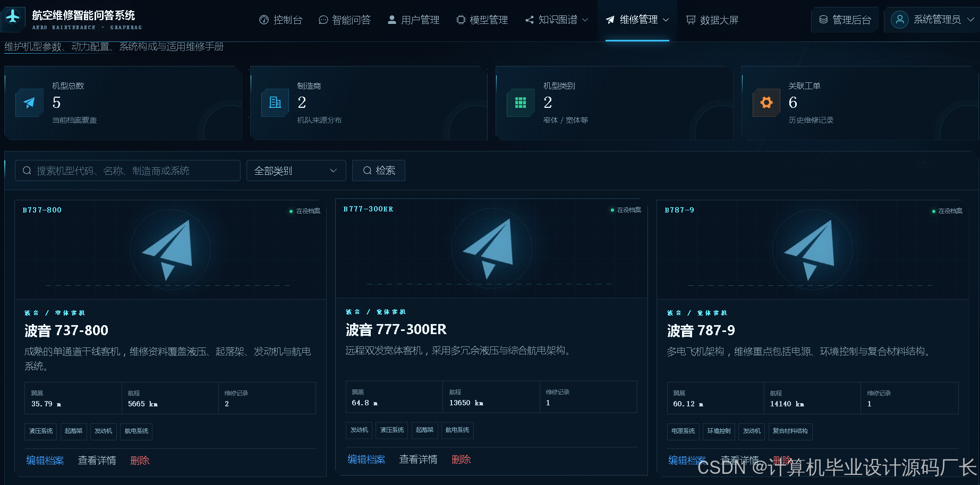Click the 在役档案 status on B737-800 card

click(x=305, y=211)
